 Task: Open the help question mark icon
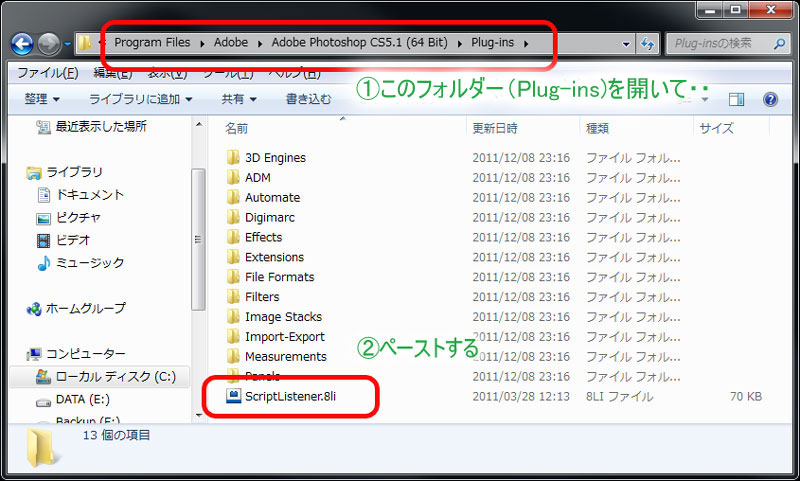pyautogui.click(x=770, y=99)
